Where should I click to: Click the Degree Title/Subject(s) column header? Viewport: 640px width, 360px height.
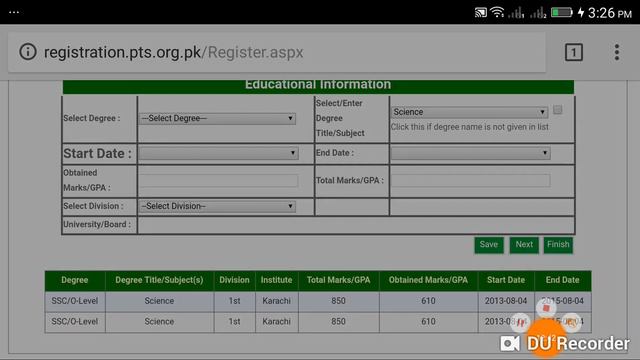[x=159, y=280]
